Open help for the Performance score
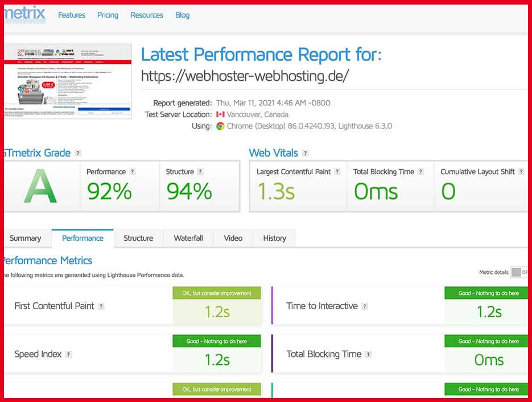 pyautogui.click(x=133, y=171)
